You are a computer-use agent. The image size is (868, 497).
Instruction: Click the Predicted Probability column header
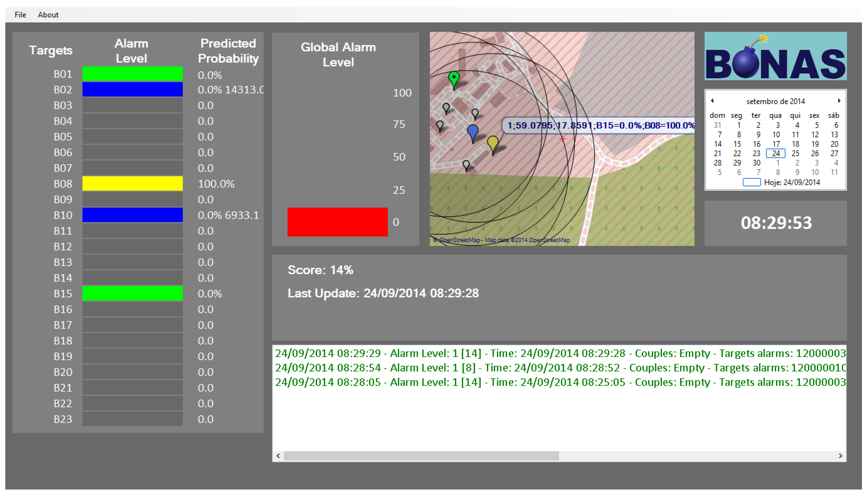pos(228,51)
